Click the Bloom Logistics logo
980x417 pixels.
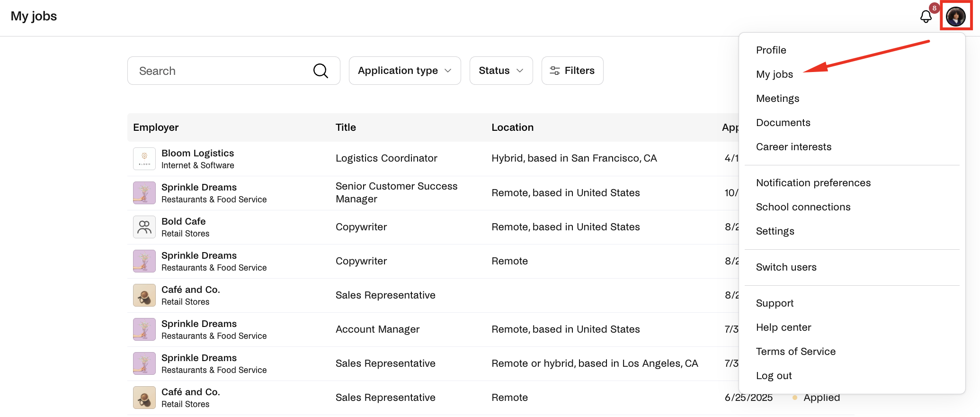(x=144, y=159)
